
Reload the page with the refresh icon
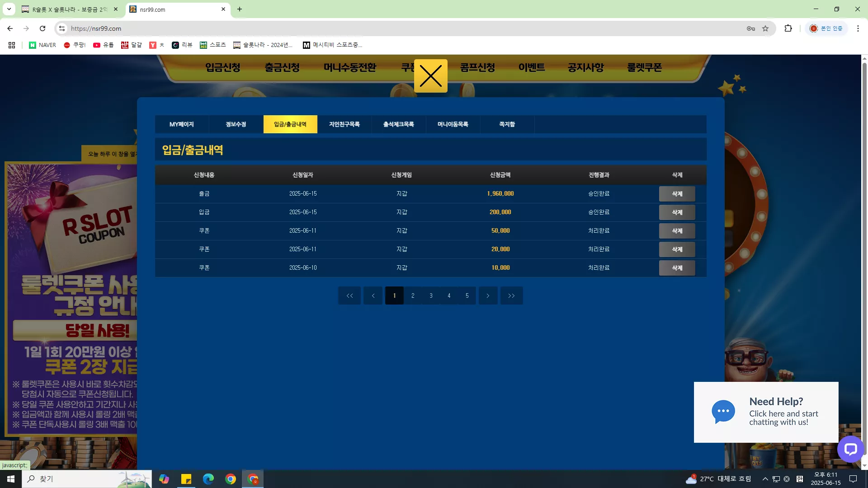coord(42,28)
